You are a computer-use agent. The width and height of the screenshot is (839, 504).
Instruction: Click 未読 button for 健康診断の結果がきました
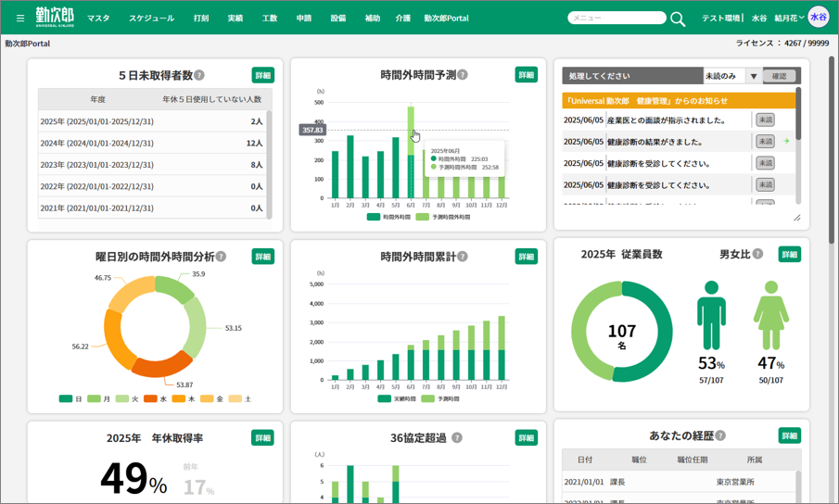765,141
